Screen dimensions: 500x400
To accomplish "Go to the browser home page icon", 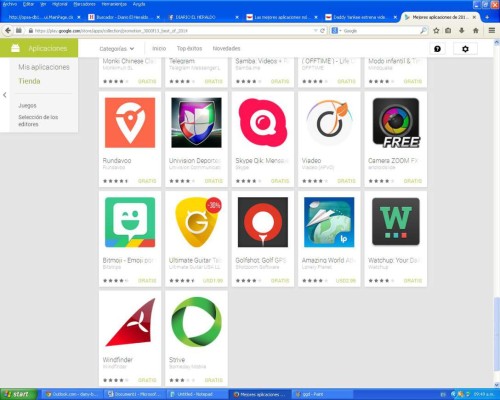I will [476, 31].
